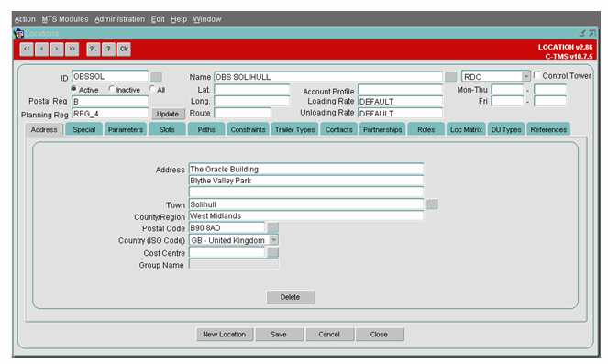Click the Close button
The width and height of the screenshot is (608, 364).
click(379, 334)
